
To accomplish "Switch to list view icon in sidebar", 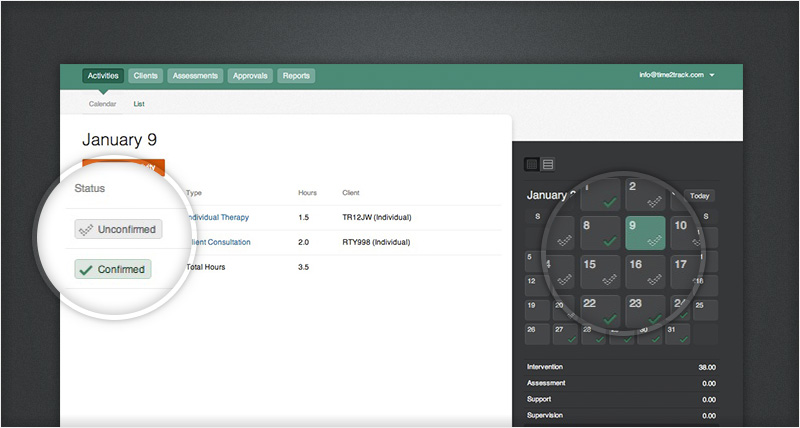I will [x=548, y=164].
